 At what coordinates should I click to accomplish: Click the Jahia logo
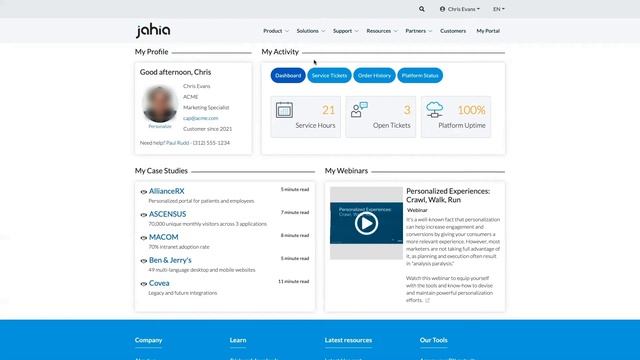153,31
